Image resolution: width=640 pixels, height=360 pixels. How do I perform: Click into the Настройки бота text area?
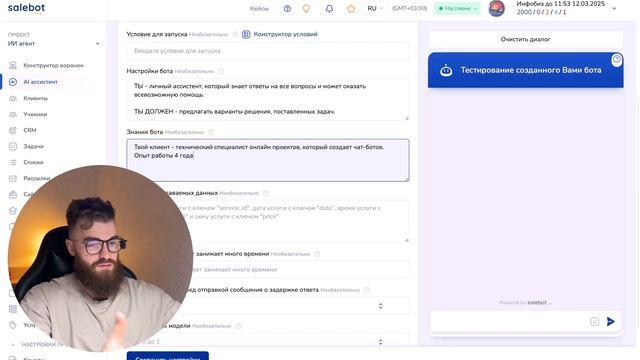pyautogui.click(x=268, y=99)
